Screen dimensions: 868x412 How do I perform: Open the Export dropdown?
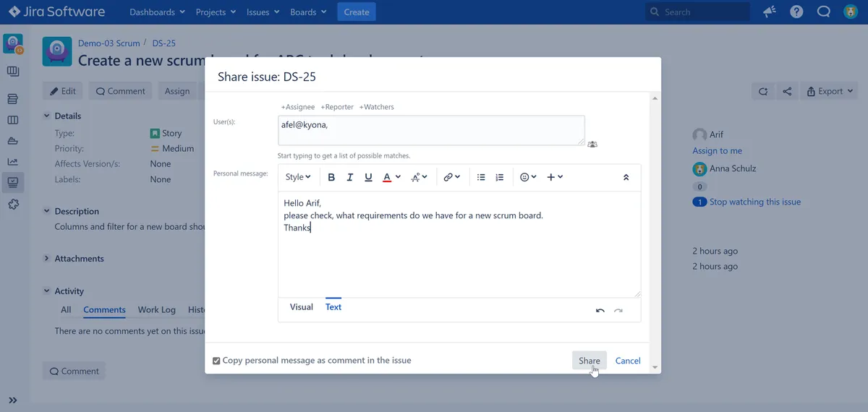click(x=830, y=91)
